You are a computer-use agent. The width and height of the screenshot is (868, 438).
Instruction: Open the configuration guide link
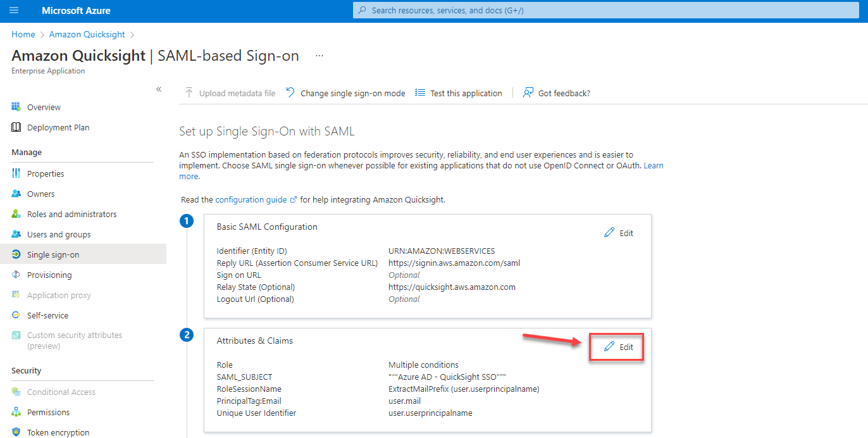coord(251,199)
